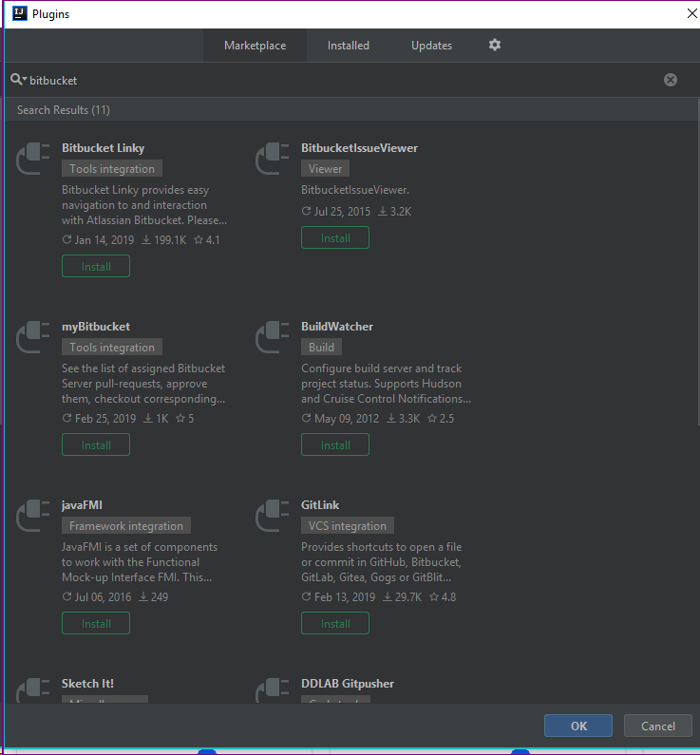
Task: Open the javaFMI plugin title
Action: 82,505
